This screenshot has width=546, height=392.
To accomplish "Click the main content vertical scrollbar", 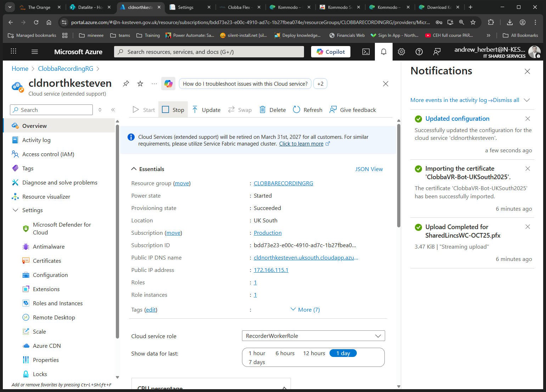I will pyautogui.click(x=399, y=175).
